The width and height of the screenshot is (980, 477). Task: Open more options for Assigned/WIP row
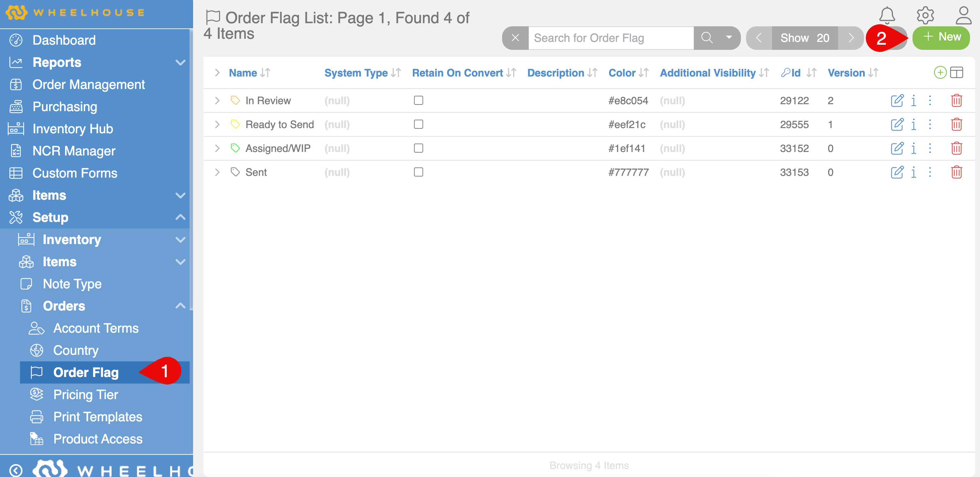[930, 148]
